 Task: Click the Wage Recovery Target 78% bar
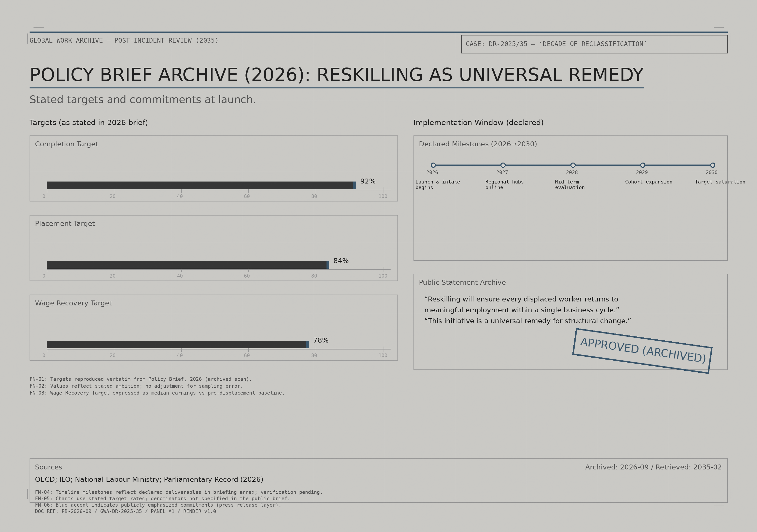tap(176, 345)
